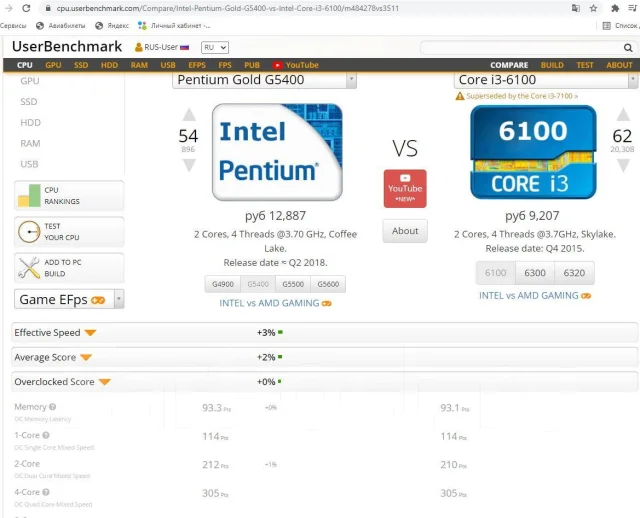Image resolution: width=640 pixels, height=518 pixels.
Task: Click the Intel Pentium product image
Action: [x=277, y=152]
